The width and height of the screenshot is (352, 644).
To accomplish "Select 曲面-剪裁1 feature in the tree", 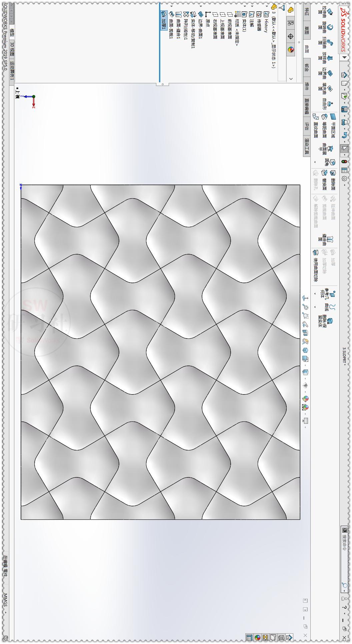I will pos(171,25).
